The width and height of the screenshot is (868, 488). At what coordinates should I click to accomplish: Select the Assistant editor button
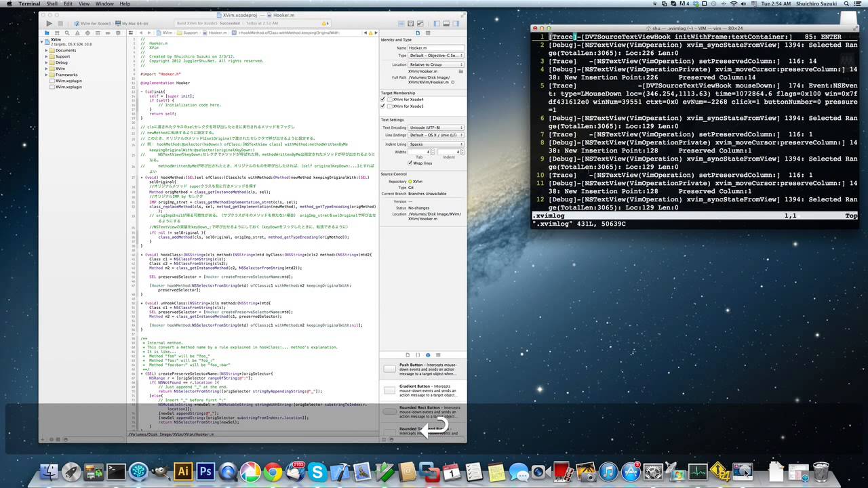point(411,24)
